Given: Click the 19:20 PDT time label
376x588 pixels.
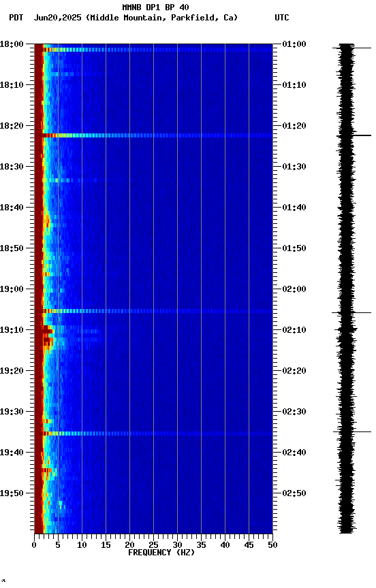Looking at the screenshot, I should 12,371.
